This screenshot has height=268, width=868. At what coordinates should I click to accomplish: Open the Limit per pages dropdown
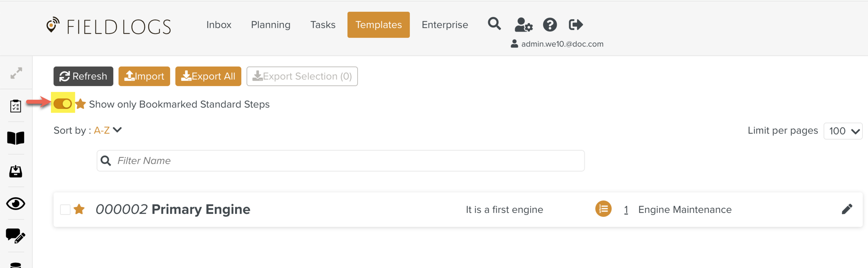click(x=843, y=131)
